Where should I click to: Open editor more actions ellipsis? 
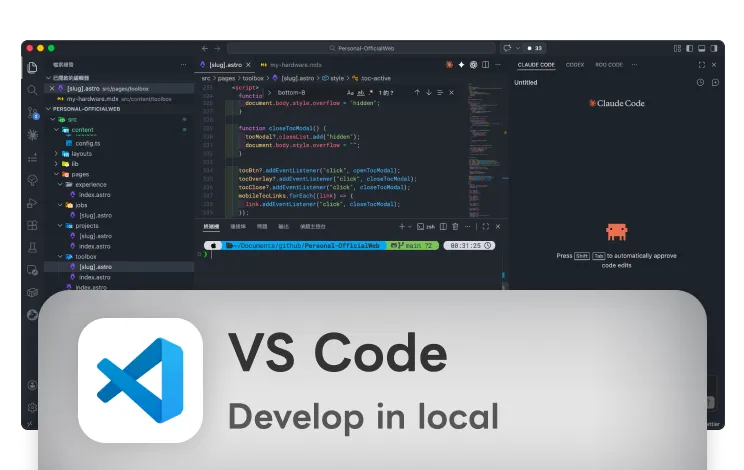click(498, 65)
